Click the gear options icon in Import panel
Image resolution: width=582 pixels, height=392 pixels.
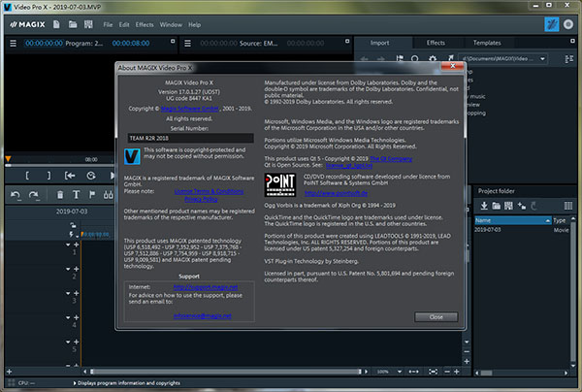433,58
